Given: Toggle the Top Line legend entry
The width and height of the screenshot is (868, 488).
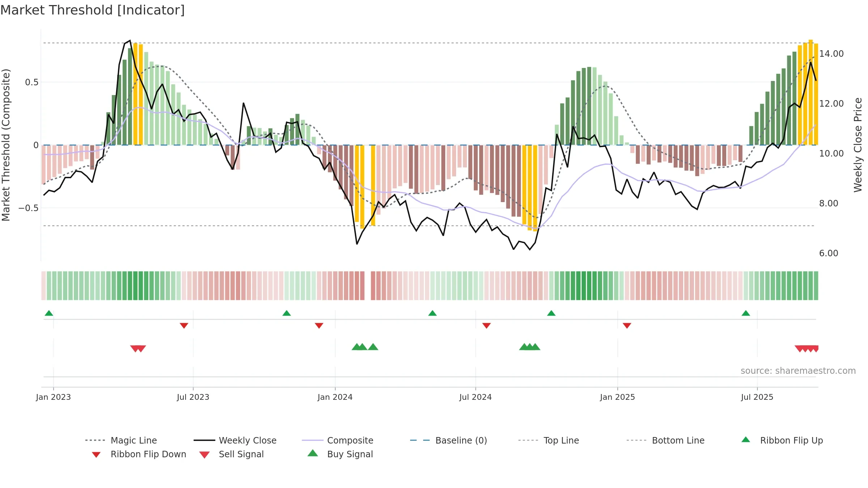Looking at the screenshot, I should click(x=548, y=440).
